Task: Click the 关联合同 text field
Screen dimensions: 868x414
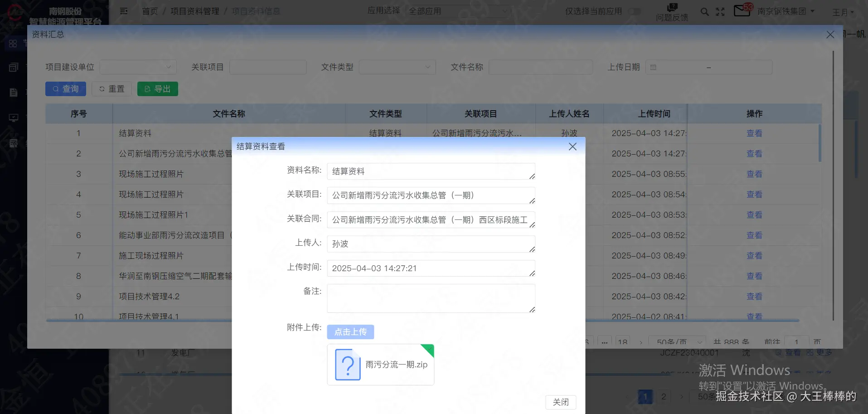Action: pyautogui.click(x=431, y=220)
